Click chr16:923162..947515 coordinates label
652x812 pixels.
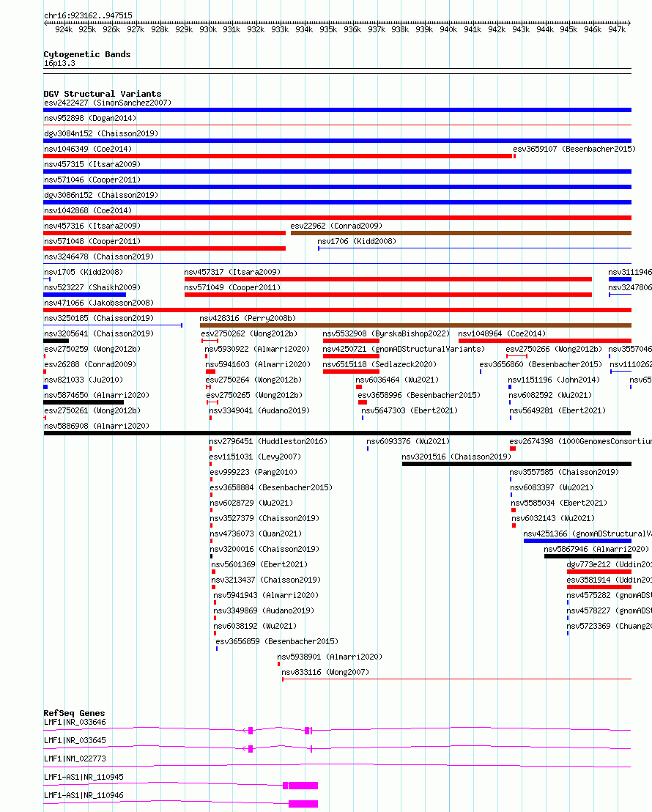coord(88,15)
